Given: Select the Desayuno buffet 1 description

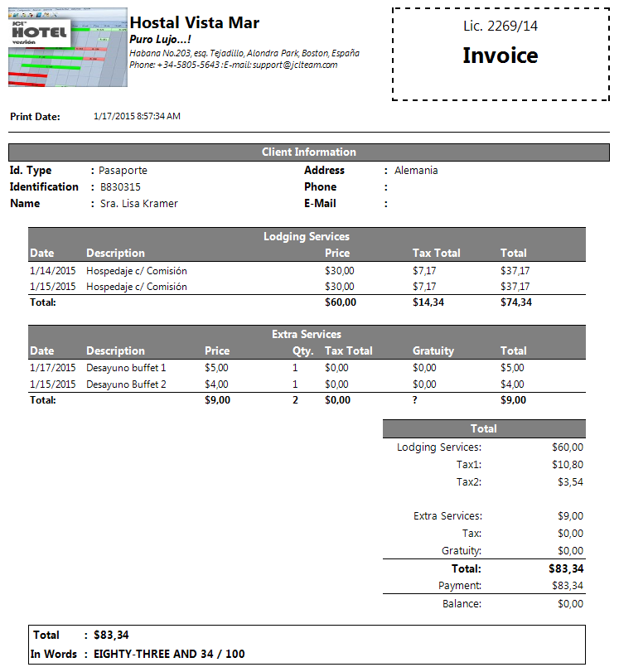Looking at the screenshot, I should pyautogui.click(x=126, y=368).
